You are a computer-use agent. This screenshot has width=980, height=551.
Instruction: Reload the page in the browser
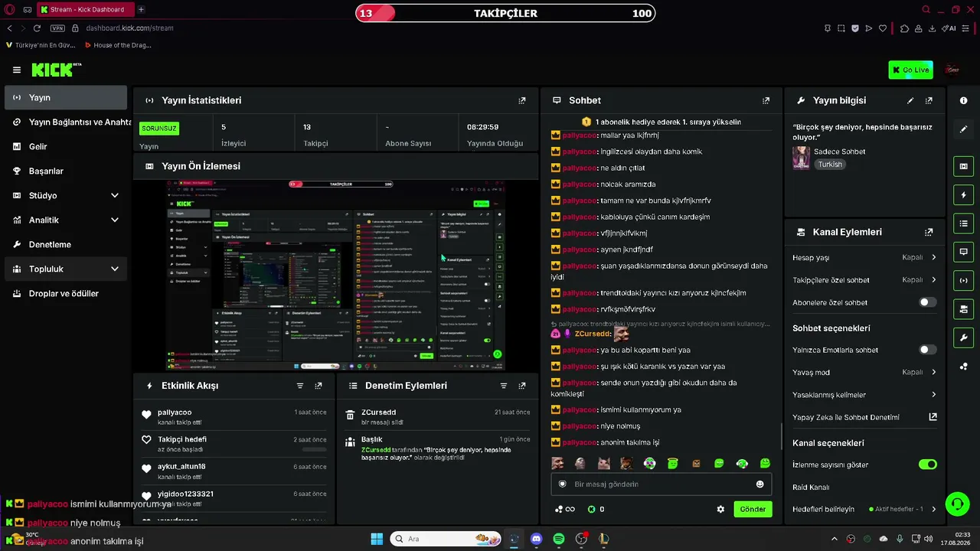tap(37, 28)
